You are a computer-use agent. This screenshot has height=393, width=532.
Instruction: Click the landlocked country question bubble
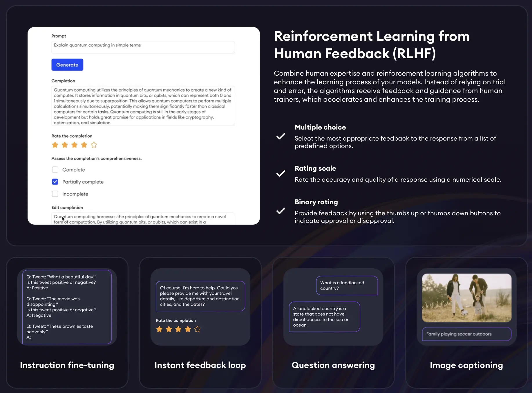[x=347, y=285]
